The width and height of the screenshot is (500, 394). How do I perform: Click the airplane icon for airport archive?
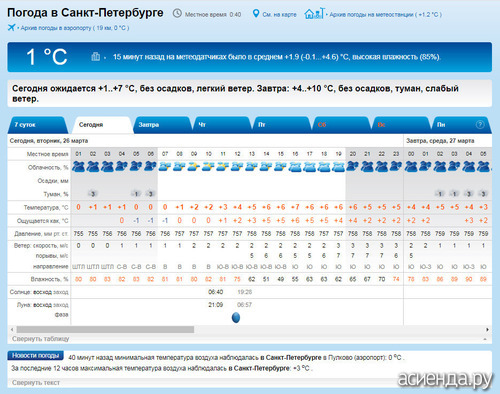tap(11, 28)
